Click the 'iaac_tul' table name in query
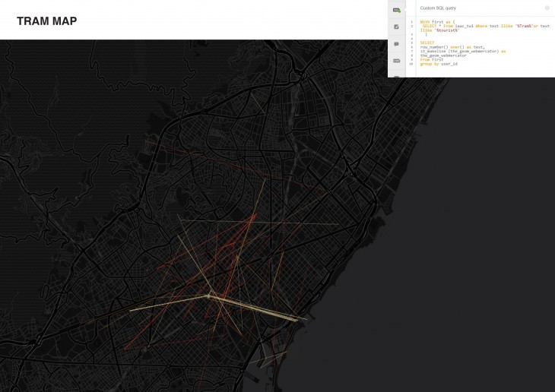Image resolution: width=555 pixels, height=392 pixels. point(465,26)
